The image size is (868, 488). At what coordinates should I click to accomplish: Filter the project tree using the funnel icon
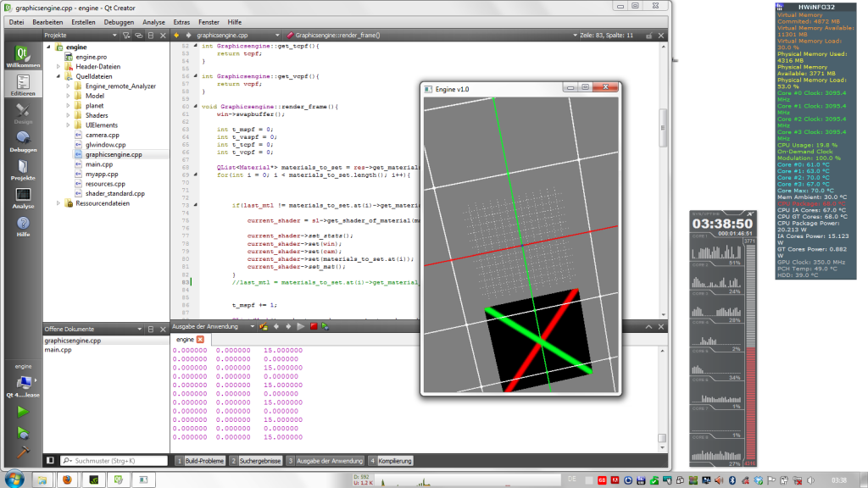(x=125, y=36)
